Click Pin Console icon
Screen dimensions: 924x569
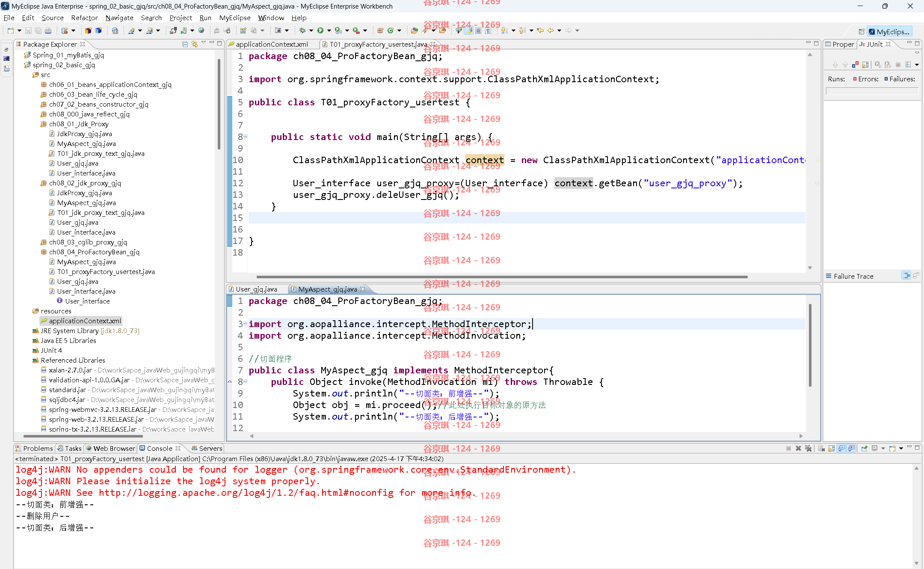click(x=864, y=448)
